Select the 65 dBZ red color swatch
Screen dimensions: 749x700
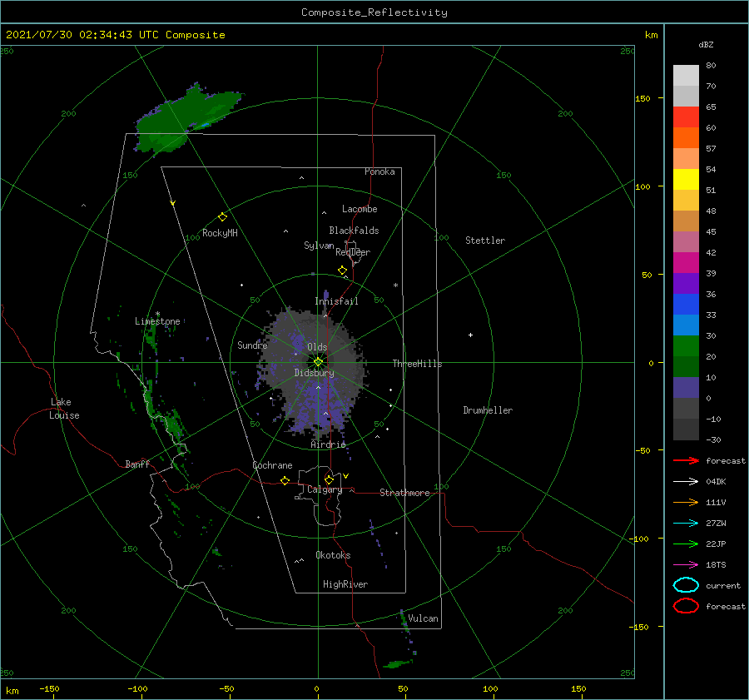[686, 117]
